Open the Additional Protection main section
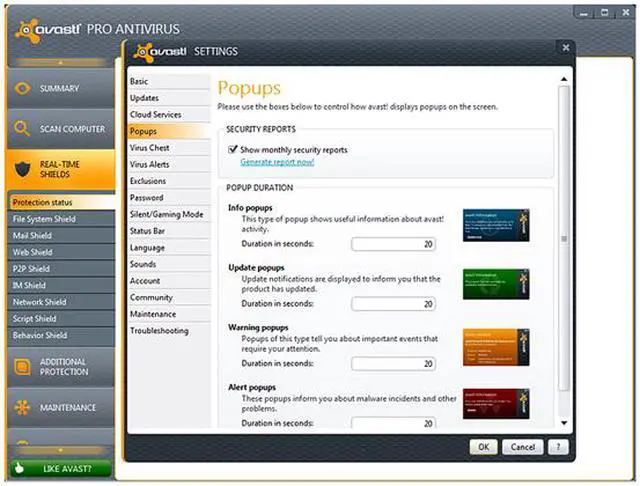The height and width of the screenshot is (486, 640). tap(61, 366)
